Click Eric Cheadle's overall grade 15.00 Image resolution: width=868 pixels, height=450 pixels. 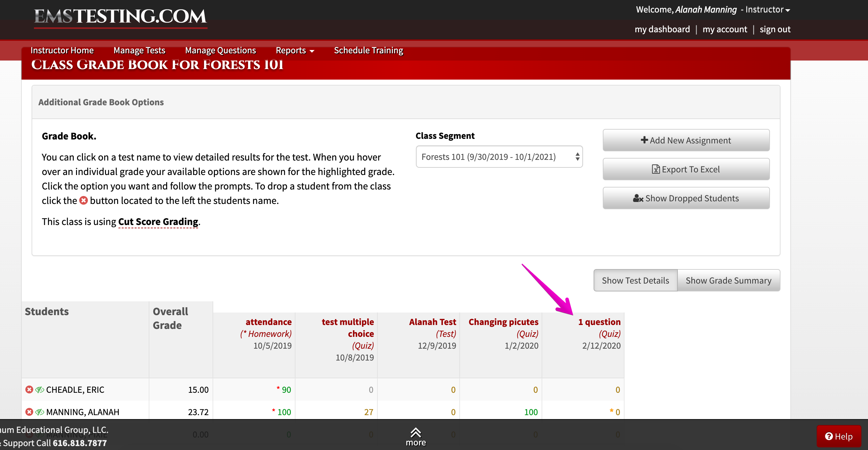point(198,390)
